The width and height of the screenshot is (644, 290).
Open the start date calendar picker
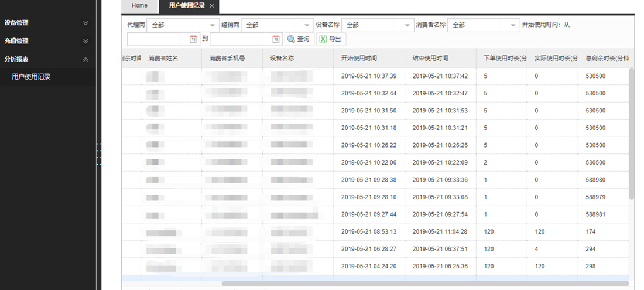point(193,39)
